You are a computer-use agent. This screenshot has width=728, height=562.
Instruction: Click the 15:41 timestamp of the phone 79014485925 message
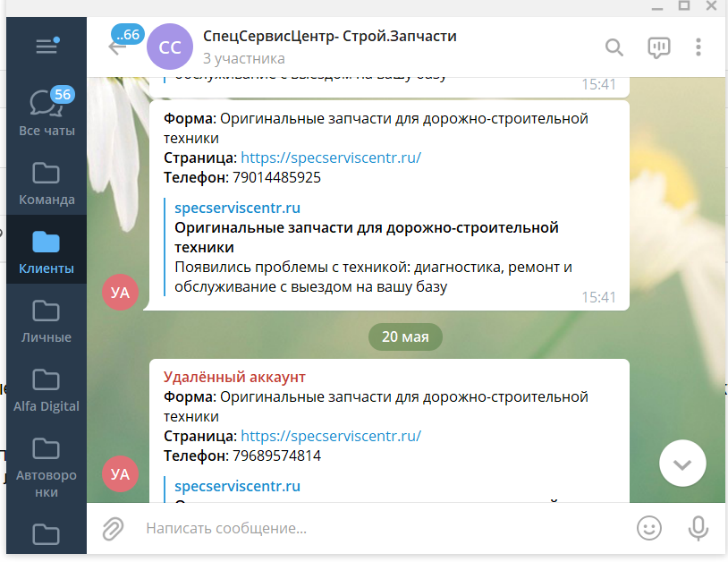point(598,297)
